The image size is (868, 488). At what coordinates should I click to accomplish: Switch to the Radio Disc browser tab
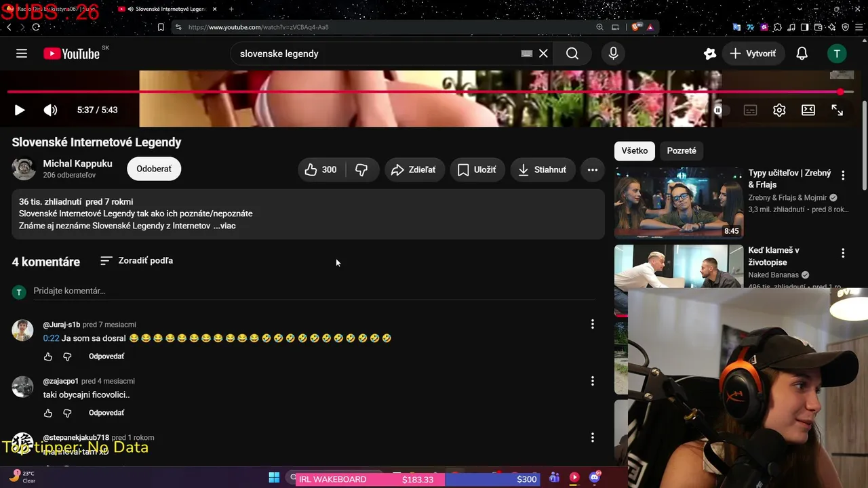tap(56, 9)
